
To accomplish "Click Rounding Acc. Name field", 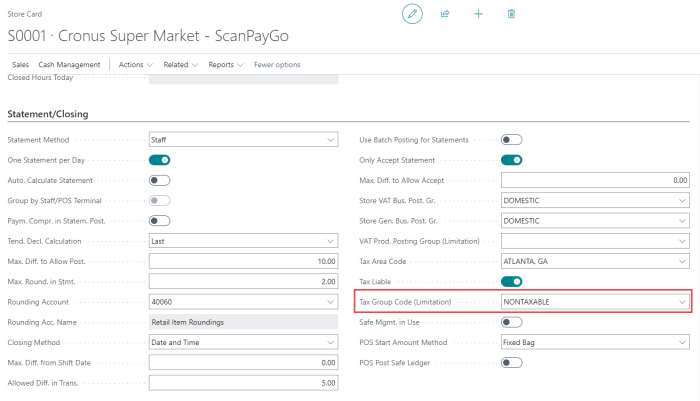I will click(x=243, y=322).
